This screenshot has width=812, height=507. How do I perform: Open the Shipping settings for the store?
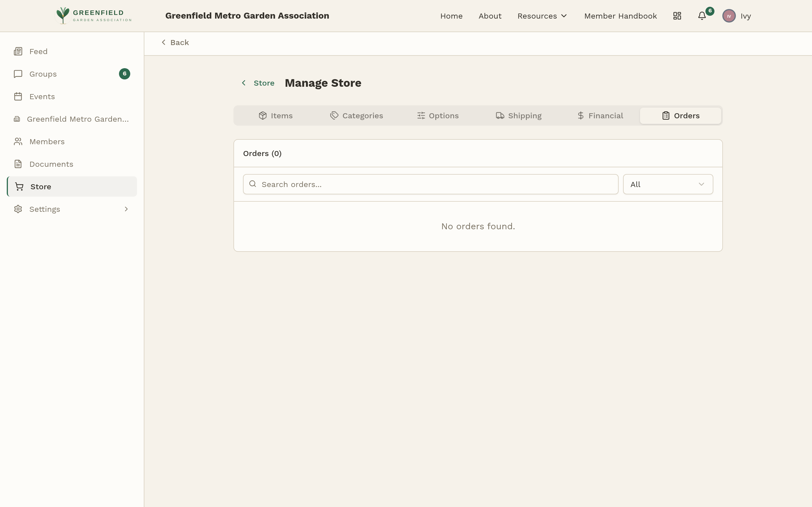click(x=518, y=115)
